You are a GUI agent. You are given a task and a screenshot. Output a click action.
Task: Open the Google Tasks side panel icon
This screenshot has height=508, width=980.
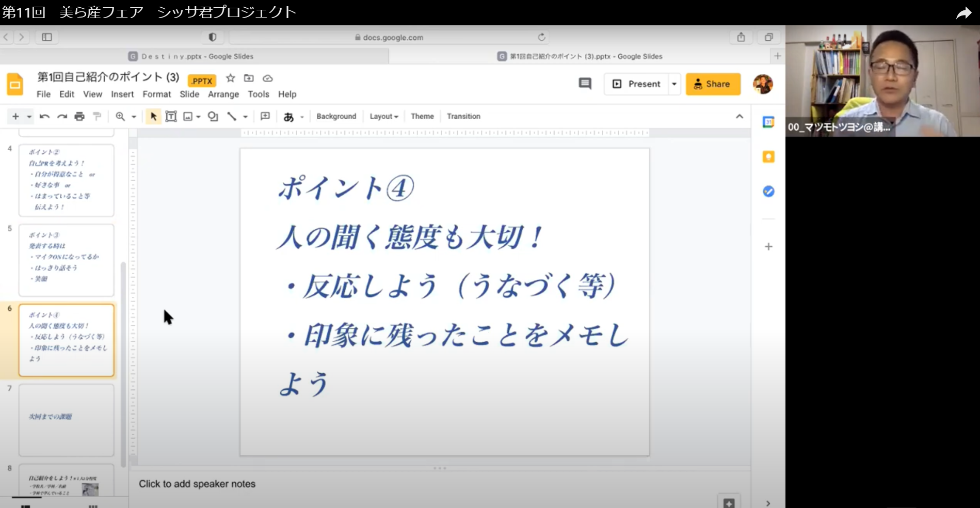coord(768,192)
